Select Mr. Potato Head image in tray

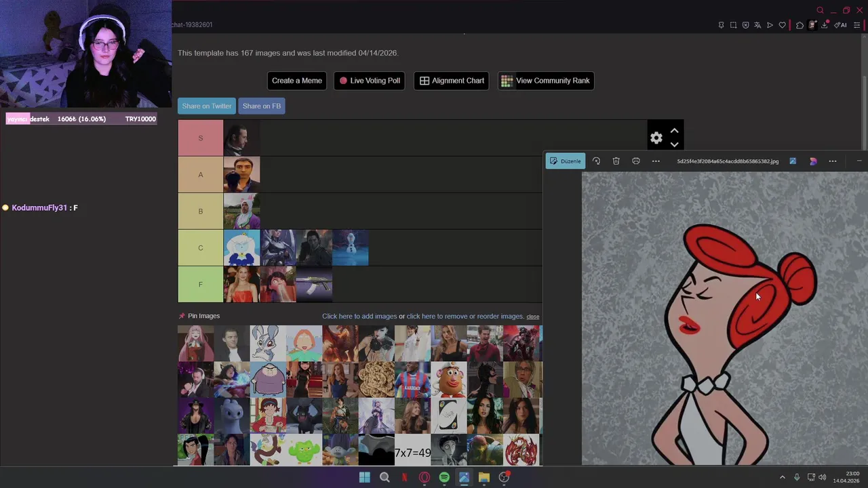(x=449, y=380)
